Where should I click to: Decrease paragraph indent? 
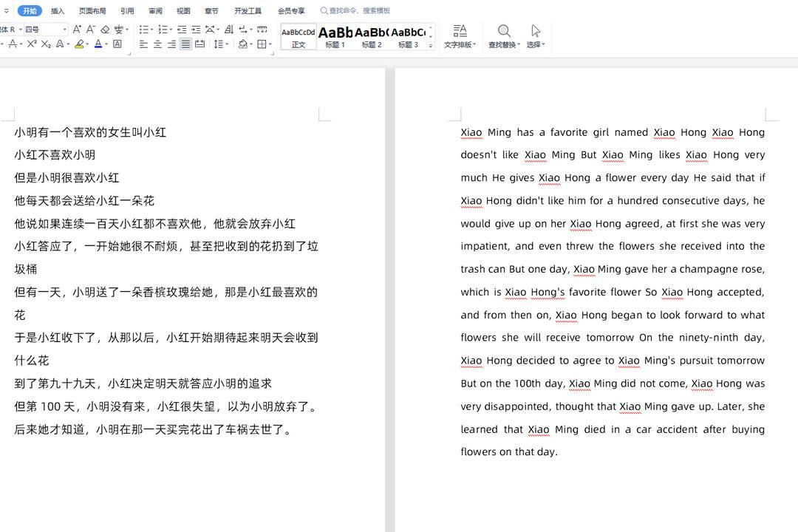click(x=182, y=30)
